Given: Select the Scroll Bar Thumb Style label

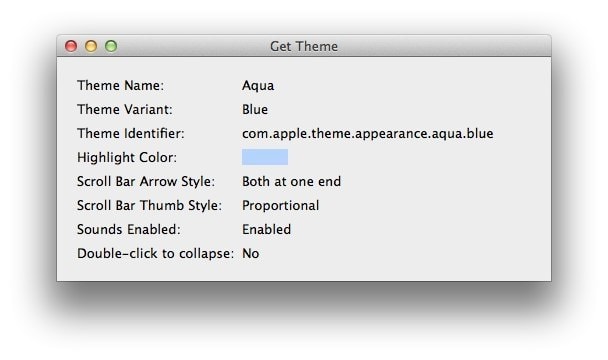Looking at the screenshot, I should tap(149, 206).
